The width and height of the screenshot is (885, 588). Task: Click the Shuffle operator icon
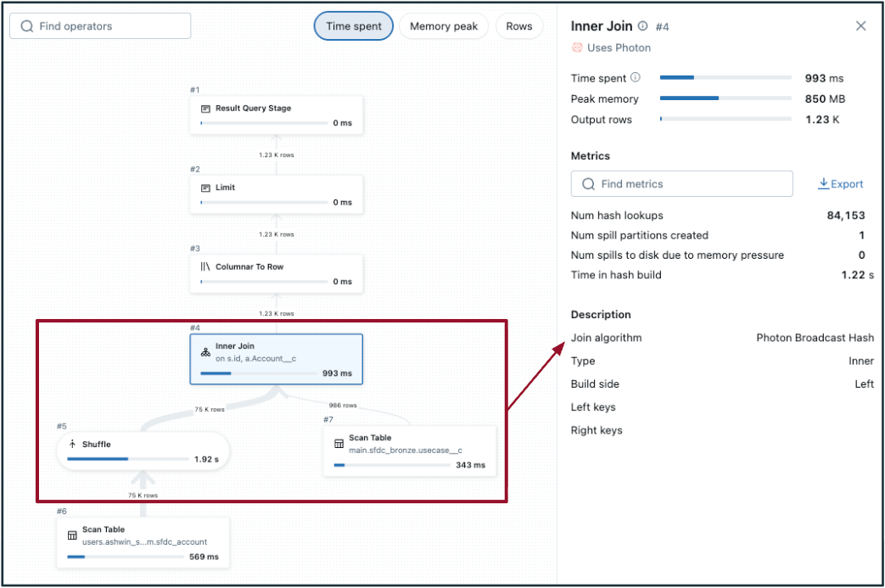(72, 444)
